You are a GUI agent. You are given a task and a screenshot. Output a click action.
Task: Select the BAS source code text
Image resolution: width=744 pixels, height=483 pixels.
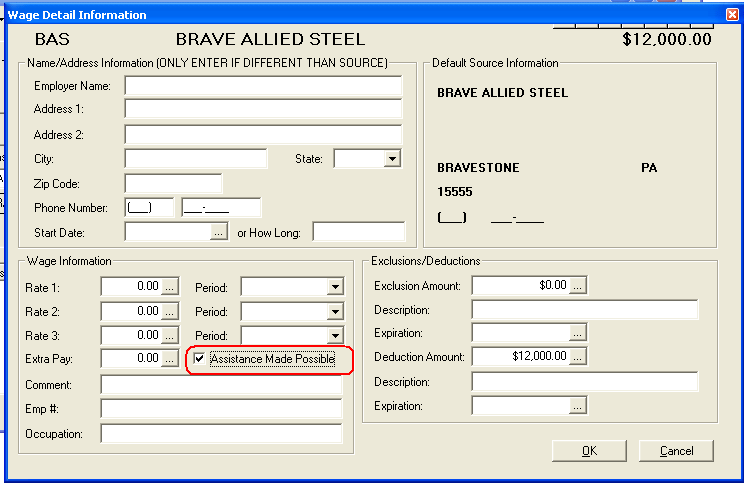(x=52, y=39)
